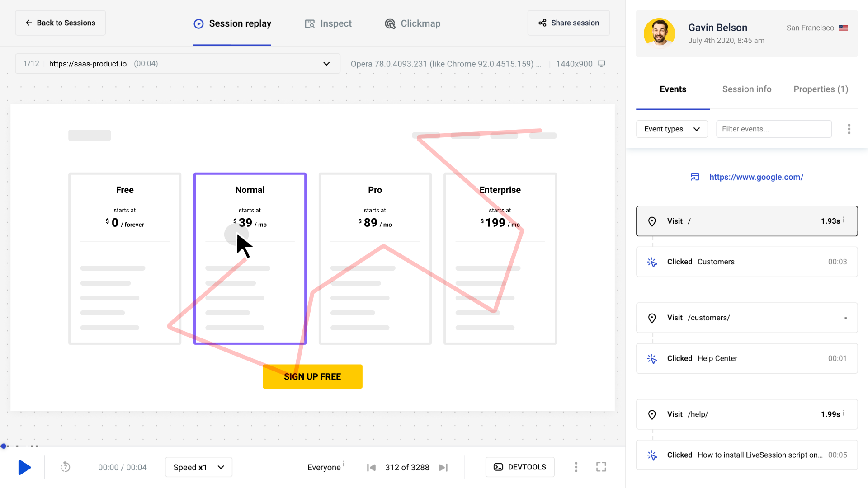This screenshot has height=488, width=868.
Task: Click the monitor resolution icon
Action: (x=601, y=64)
